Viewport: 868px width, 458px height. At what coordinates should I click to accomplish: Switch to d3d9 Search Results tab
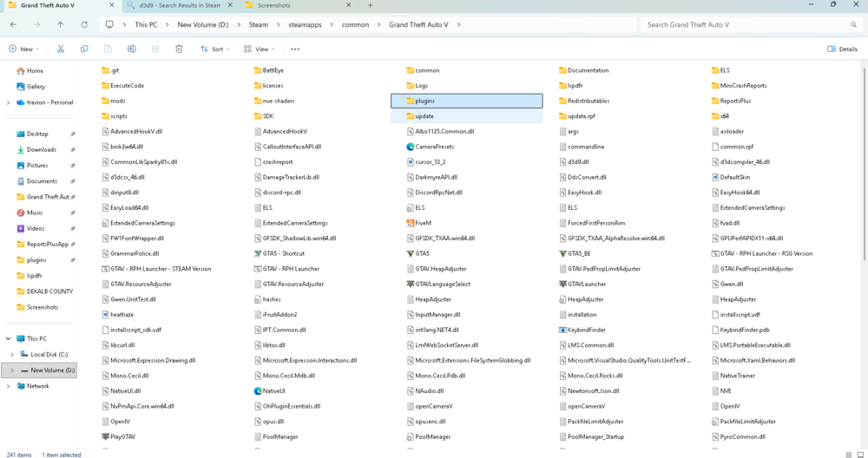tap(180, 5)
